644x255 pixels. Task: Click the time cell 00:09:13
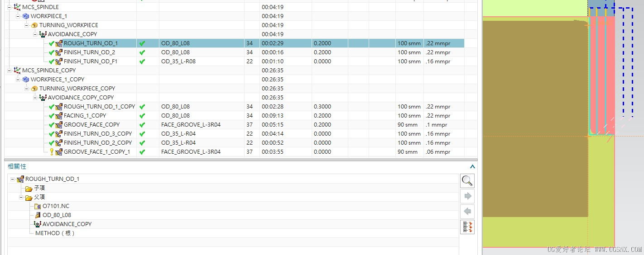[x=273, y=115]
